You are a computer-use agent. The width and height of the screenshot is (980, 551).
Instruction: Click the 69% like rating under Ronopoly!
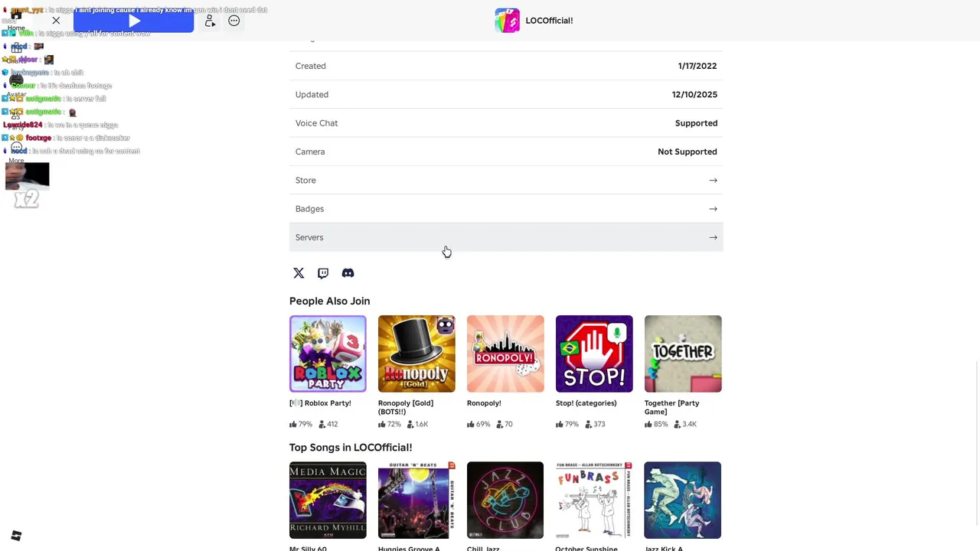[479, 424]
